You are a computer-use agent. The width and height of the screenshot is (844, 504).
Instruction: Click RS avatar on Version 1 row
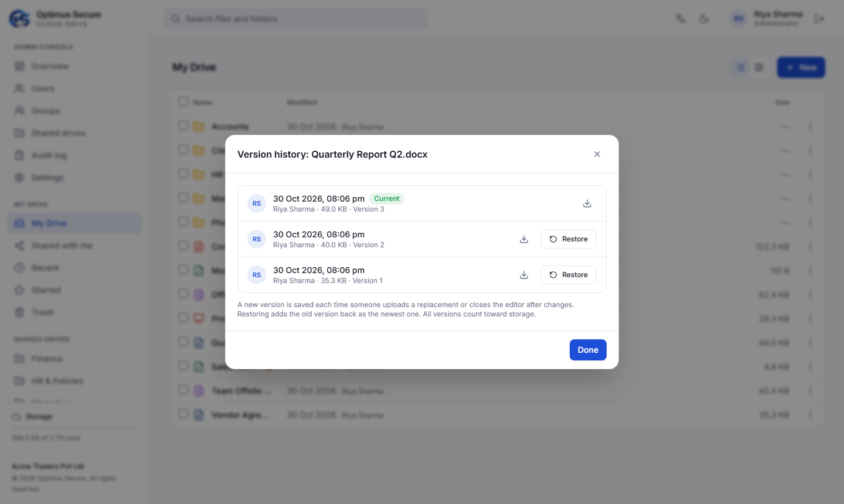tap(257, 275)
